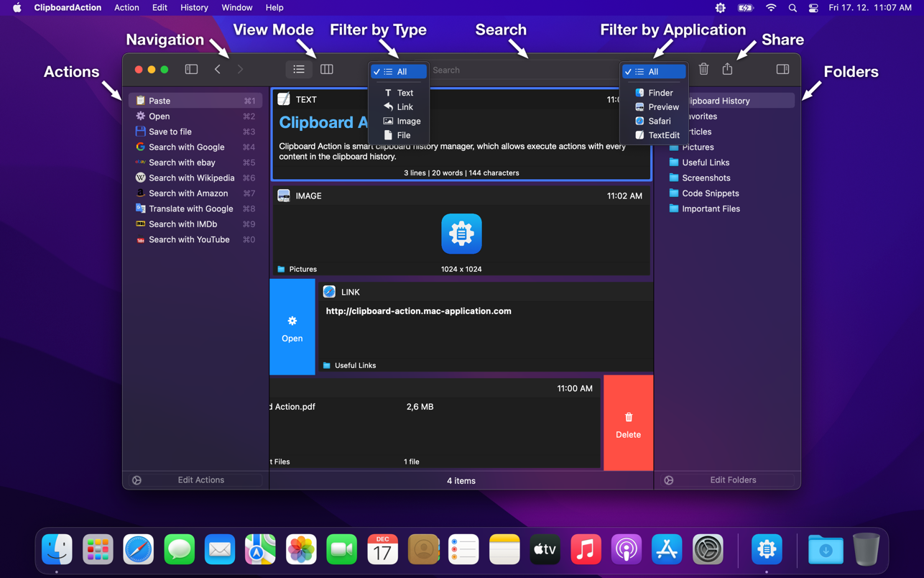The height and width of the screenshot is (578, 924).
Task: Select the TEXT clipboard entry
Action: tap(461, 134)
